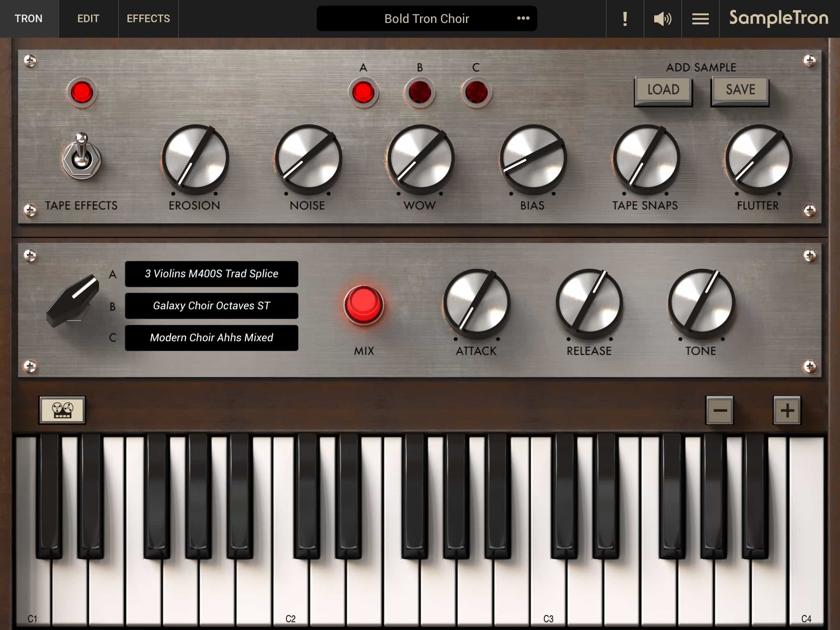
Task: Toggle track B red lamp
Action: pos(420,92)
